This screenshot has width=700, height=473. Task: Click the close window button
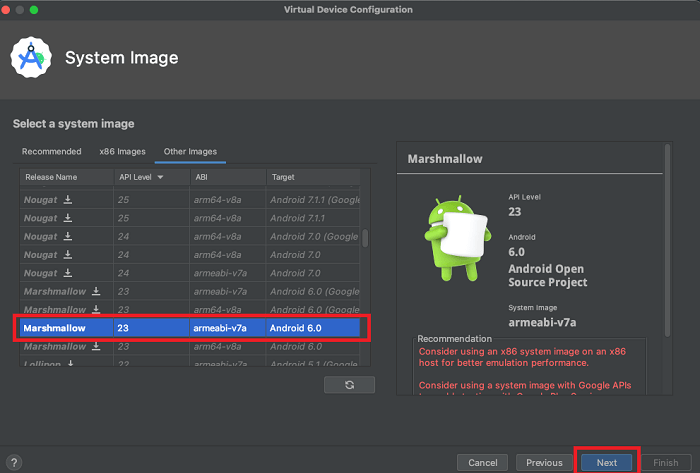[x=6, y=10]
